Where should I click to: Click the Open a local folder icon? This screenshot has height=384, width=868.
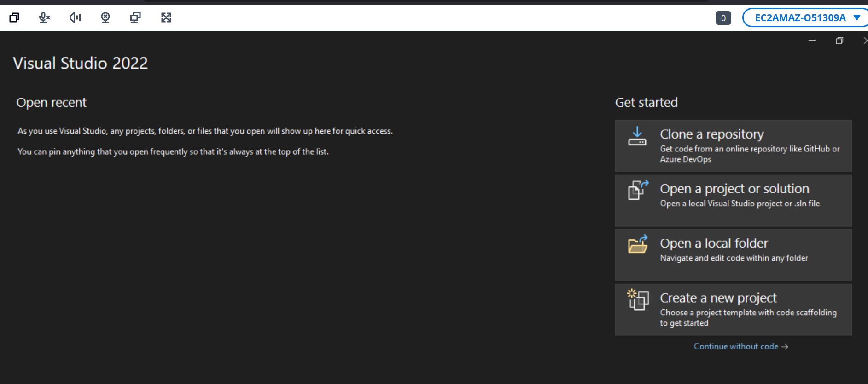638,244
